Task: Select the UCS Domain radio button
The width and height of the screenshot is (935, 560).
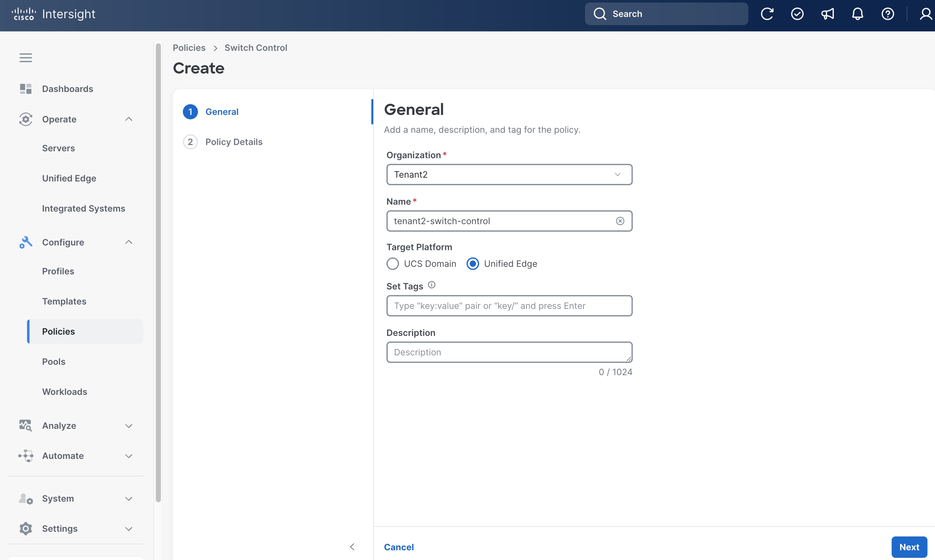Action: pos(393,264)
